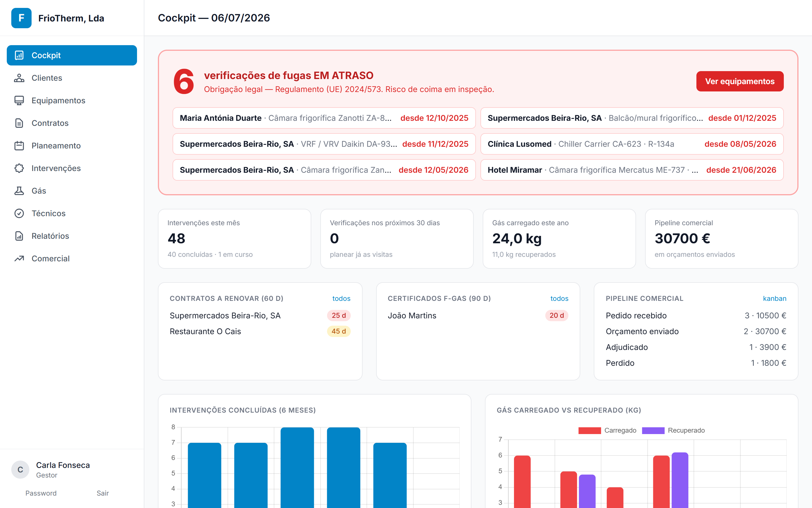Click the Intervenções gear icon
This screenshot has width=812, height=508.
19,168
